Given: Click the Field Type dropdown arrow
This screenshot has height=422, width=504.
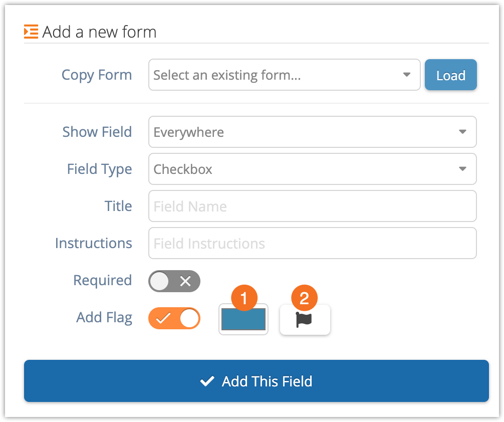Looking at the screenshot, I should point(462,169).
